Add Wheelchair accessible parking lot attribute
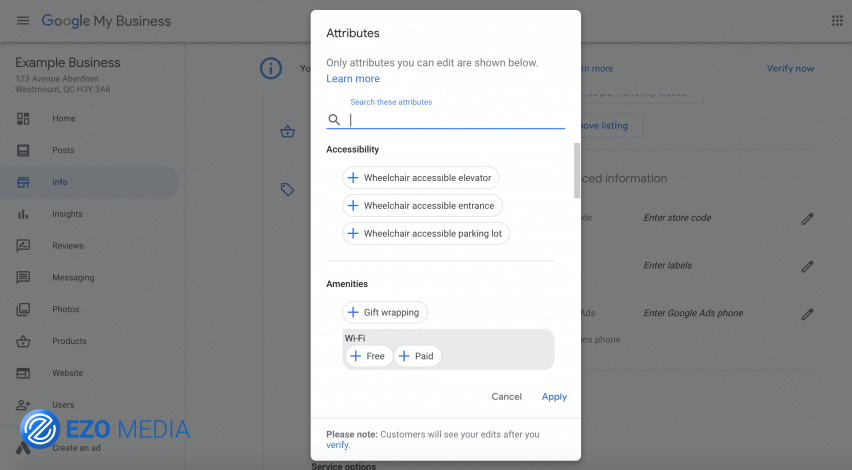Screen dimensions: 852x470 426,234
